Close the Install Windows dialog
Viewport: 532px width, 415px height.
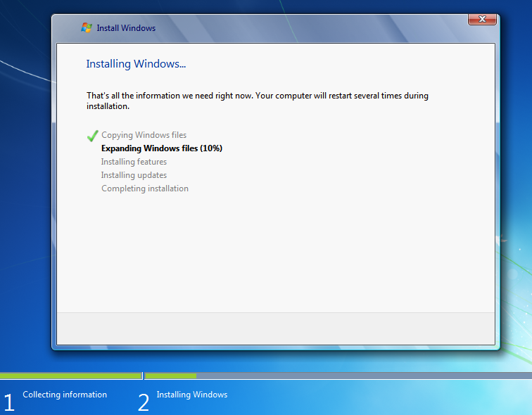coord(482,19)
